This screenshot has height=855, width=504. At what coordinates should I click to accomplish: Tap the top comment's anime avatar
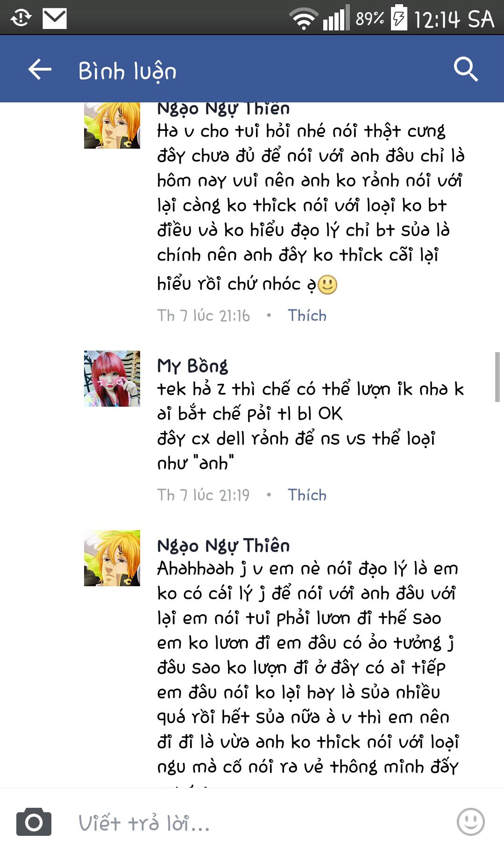(112, 125)
